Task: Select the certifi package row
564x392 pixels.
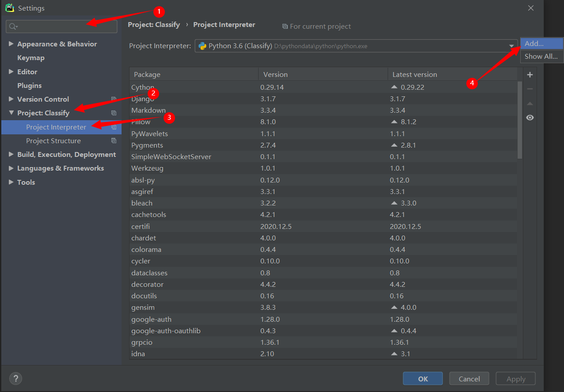Action: point(323,226)
